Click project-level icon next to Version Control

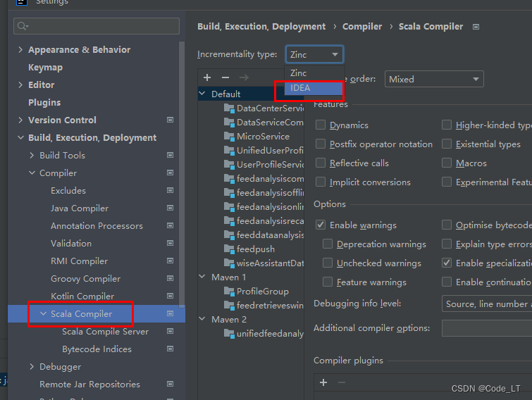click(171, 120)
